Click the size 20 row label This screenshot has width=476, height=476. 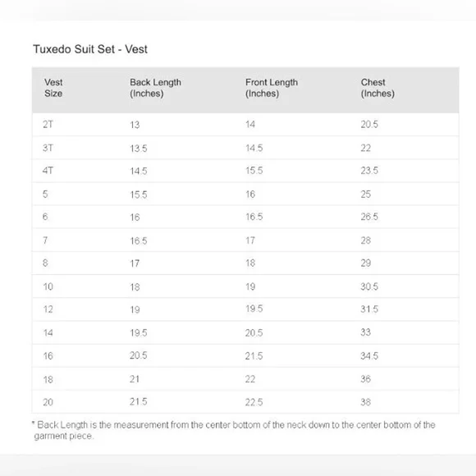48,402
